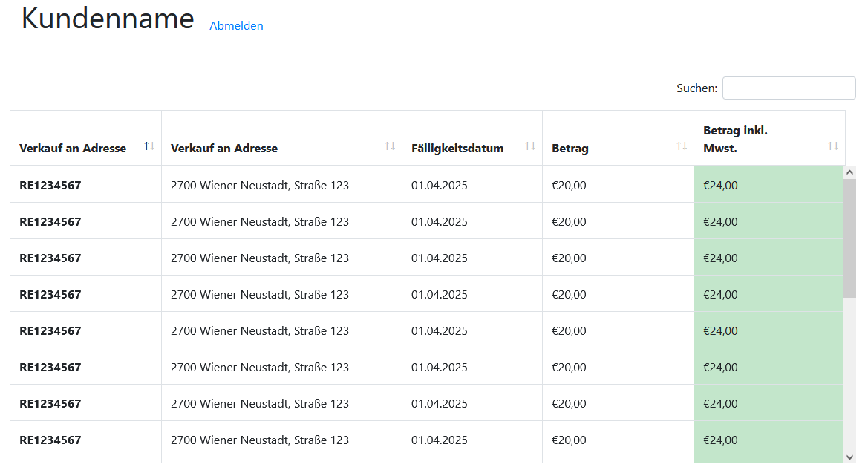Viewport: 868px width, 476px height.
Task: Toggle descending sort on the first column
Action: [x=72, y=148]
